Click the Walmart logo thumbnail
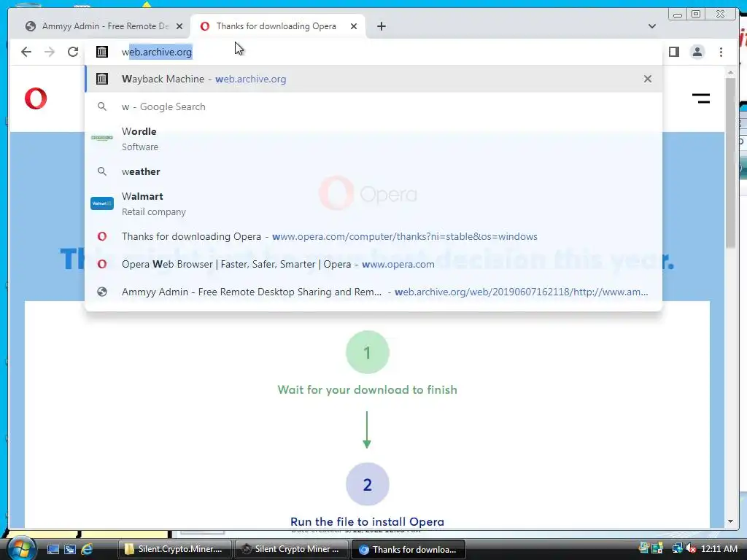The width and height of the screenshot is (747, 560). 102,203
